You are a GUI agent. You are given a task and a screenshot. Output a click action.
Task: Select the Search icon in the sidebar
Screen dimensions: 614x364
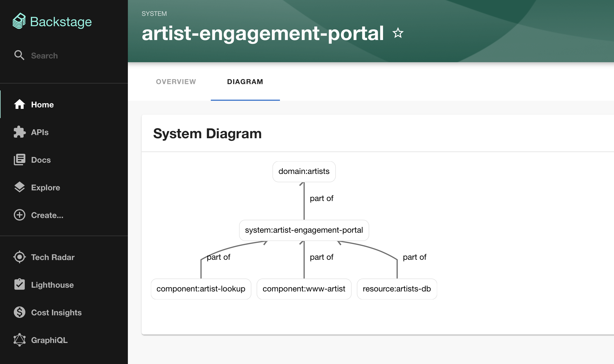coord(19,55)
